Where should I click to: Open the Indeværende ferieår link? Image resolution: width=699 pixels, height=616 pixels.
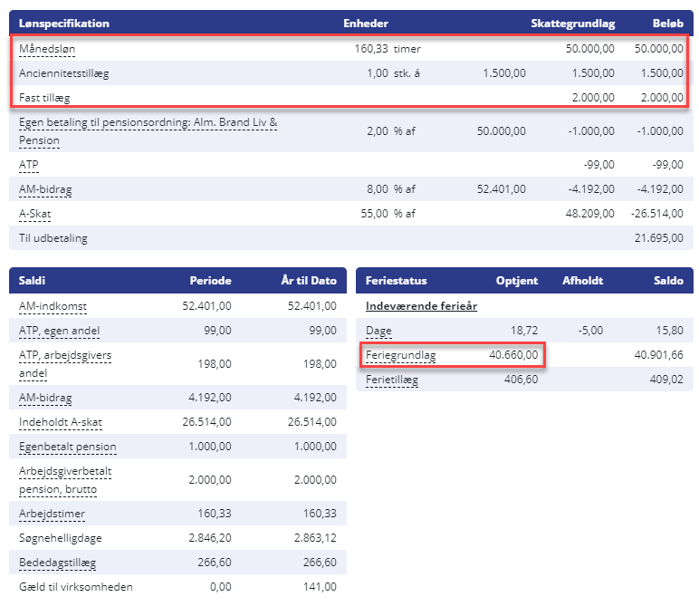point(421,306)
